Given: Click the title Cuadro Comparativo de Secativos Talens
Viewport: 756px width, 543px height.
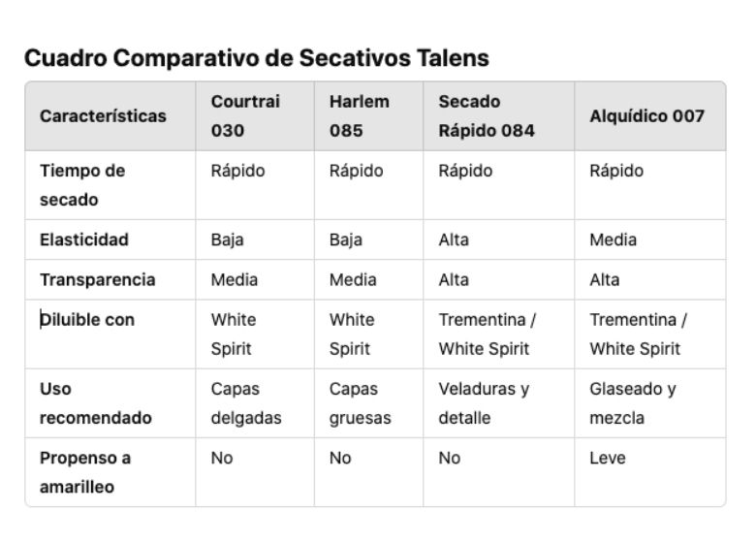Looking at the screenshot, I should click(257, 58).
